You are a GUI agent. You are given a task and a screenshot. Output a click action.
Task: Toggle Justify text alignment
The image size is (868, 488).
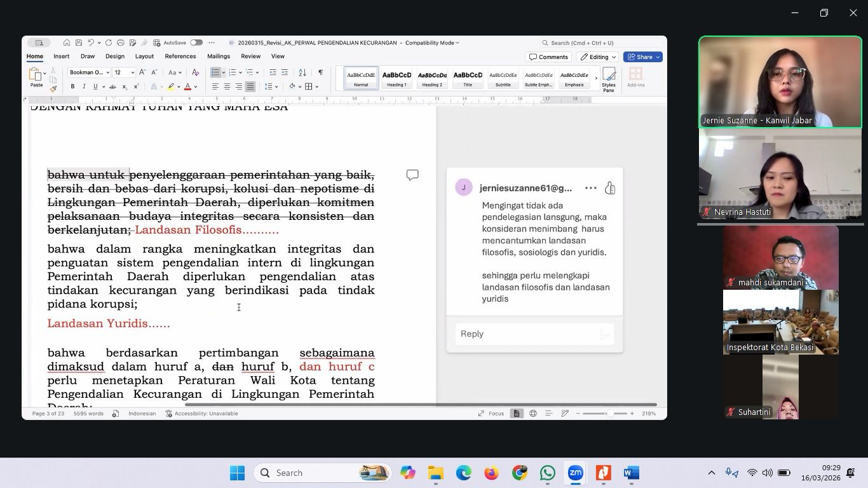click(x=250, y=86)
